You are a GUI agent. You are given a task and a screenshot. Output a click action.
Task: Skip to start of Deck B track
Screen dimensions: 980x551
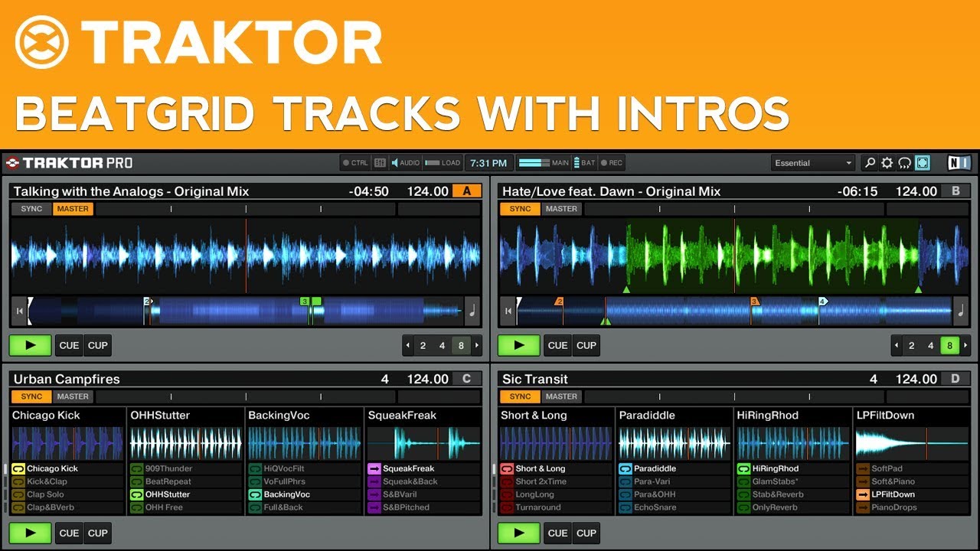click(x=508, y=311)
